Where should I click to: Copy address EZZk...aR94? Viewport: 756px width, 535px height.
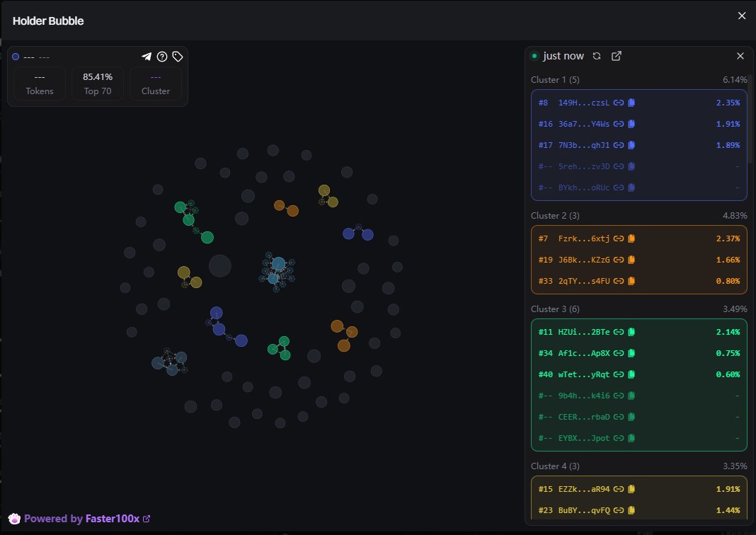click(x=631, y=489)
